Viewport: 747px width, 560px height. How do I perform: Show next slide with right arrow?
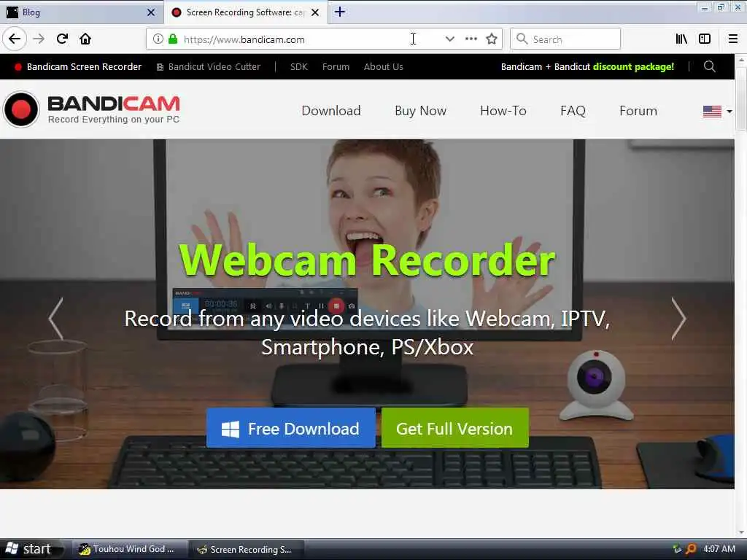(679, 318)
